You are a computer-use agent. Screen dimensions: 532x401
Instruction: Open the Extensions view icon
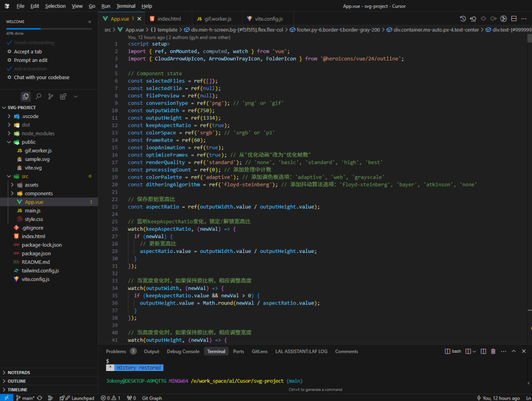point(63,96)
